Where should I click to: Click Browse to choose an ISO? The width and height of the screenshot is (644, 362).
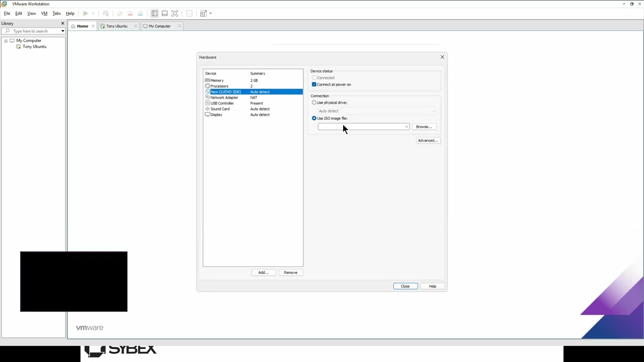point(424,127)
